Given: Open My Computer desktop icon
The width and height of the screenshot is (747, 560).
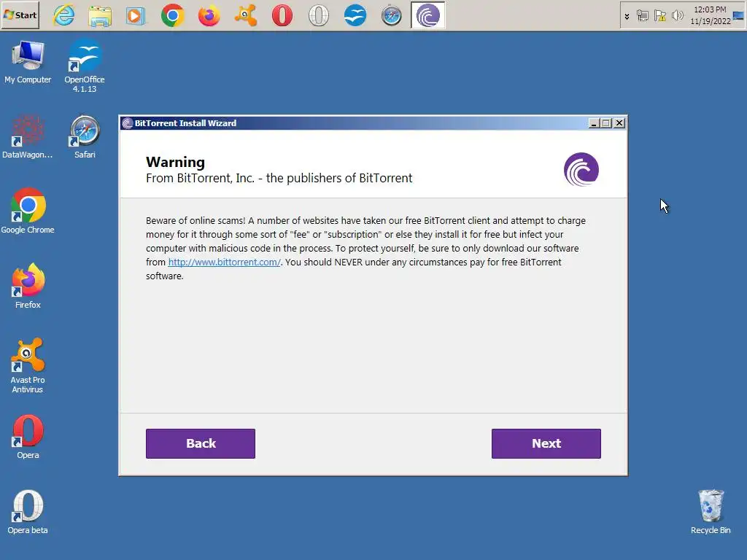Looking at the screenshot, I should [28, 63].
